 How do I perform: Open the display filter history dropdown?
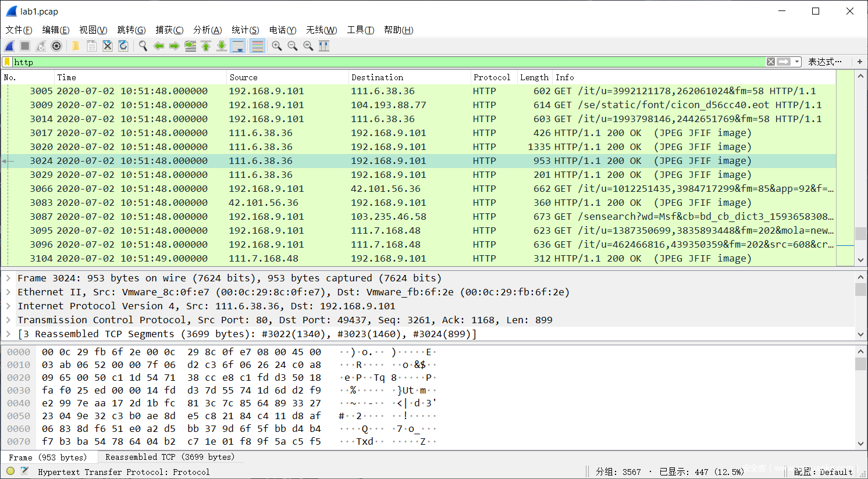pyautogui.click(x=797, y=62)
